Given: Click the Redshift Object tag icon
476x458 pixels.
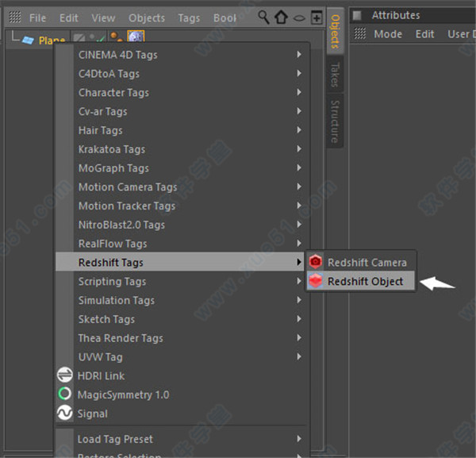Looking at the screenshot, I should (316, 281).
